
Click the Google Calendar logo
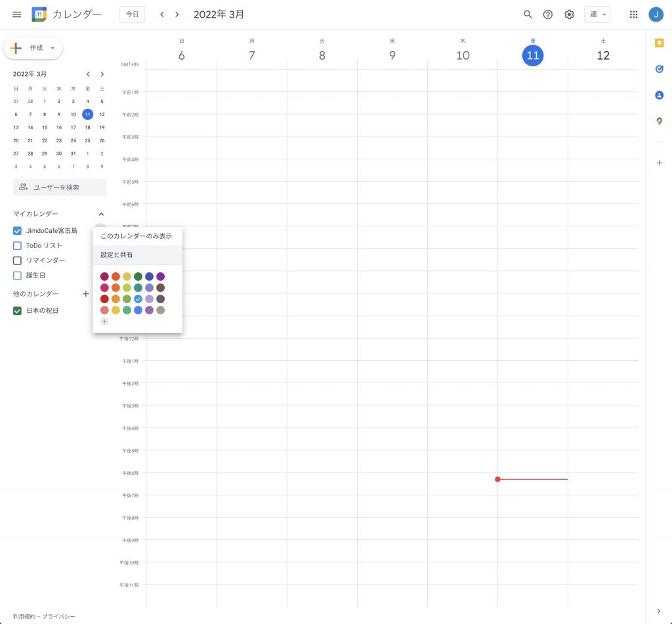pyautogui.click(x=39, y=14)
